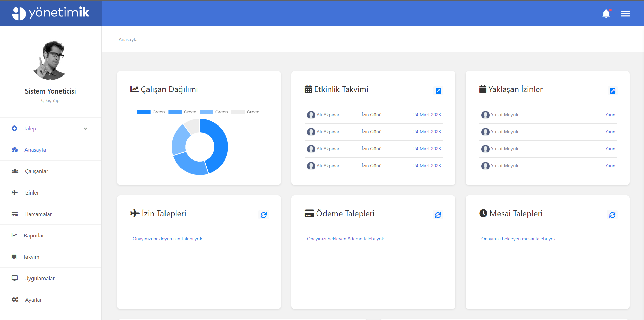Refresh the Ödeme Talepleri card
This screenshot has height=320, width=644.
(x=438, y=215)
